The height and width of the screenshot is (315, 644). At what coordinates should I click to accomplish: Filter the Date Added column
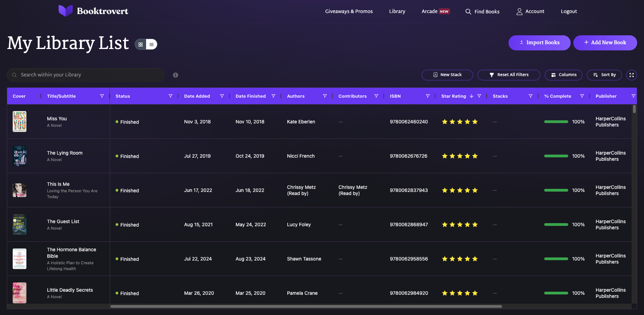tap(222, 96)
